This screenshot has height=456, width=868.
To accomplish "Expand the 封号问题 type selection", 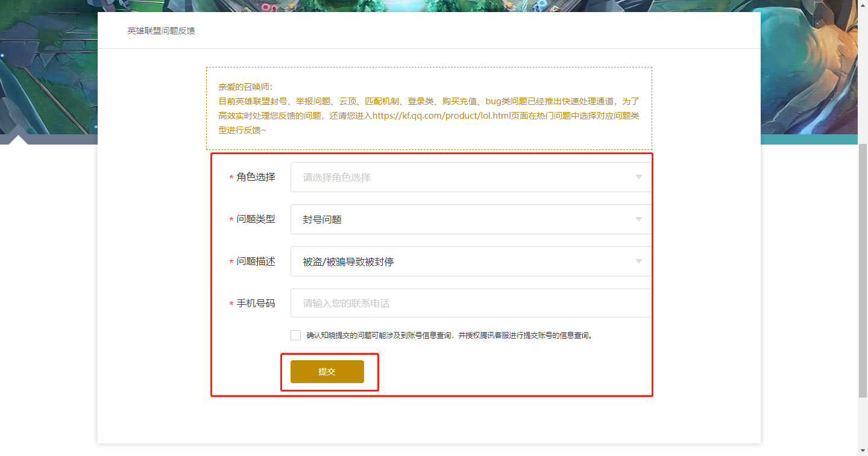I will pyautogui.click(x=471, y=219).
